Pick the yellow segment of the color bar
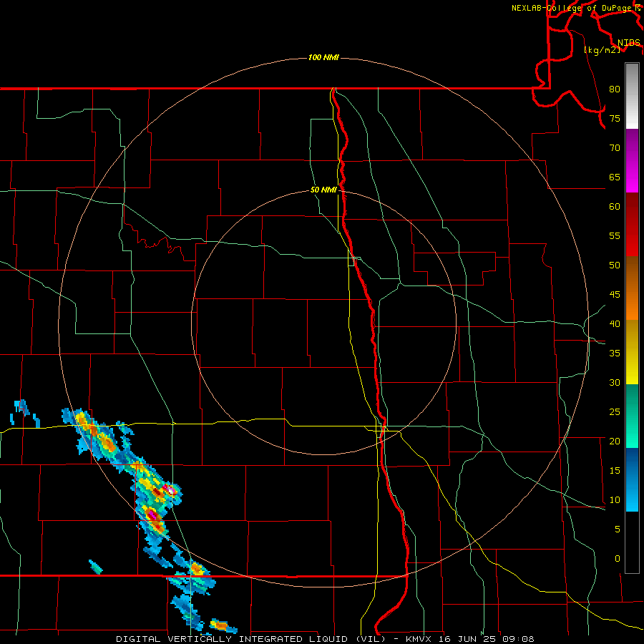The height and width of the screenshot is (644, 644). pyautogui.click(x=632, y=352)
